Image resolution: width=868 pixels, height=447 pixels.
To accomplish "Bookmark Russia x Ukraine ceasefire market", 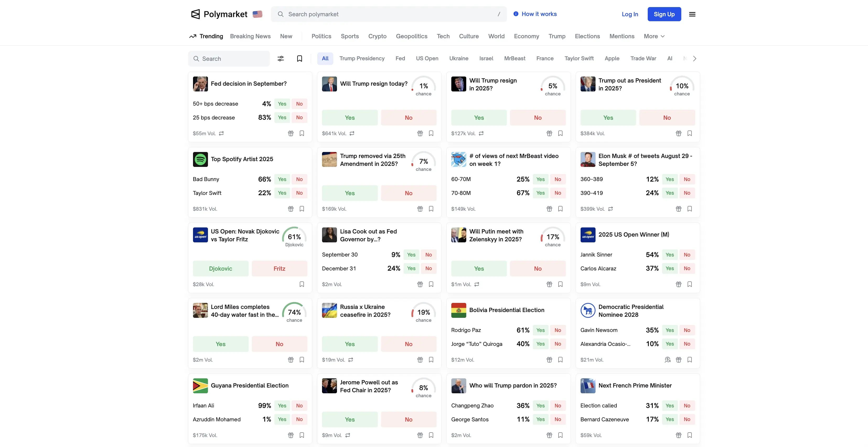I will click(431, 359).
